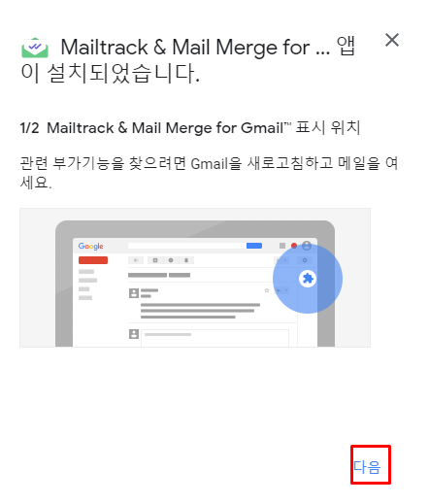Click the Gmail add-on illustration image

pos(195,278)
